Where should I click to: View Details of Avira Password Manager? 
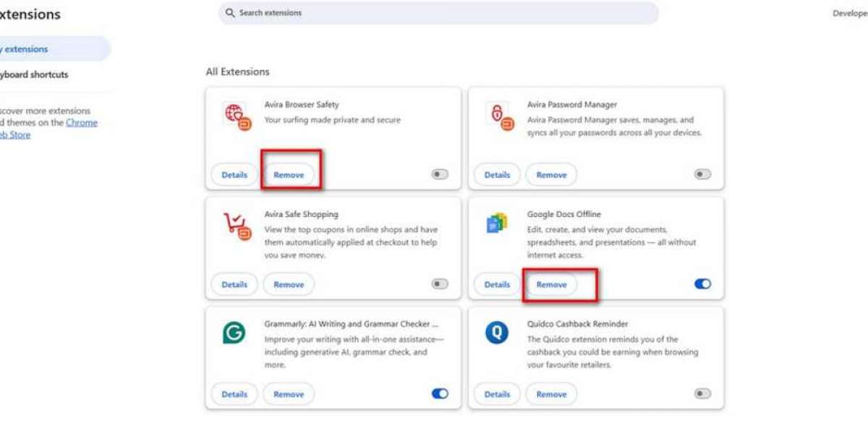coord(497,175)
